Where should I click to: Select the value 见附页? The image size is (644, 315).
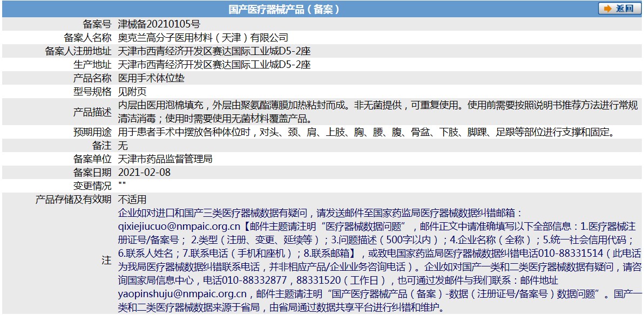pos(132,92)
